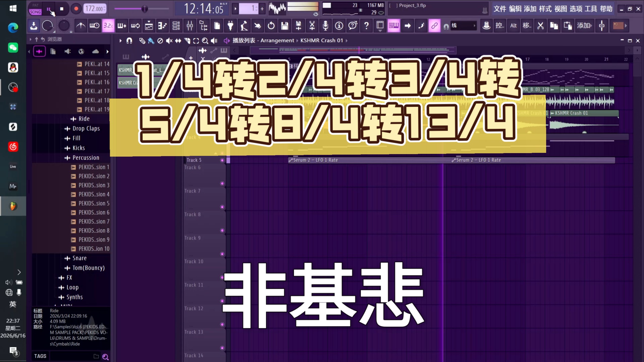
Task: Open the Mixer window
Action: click(190, 25)
